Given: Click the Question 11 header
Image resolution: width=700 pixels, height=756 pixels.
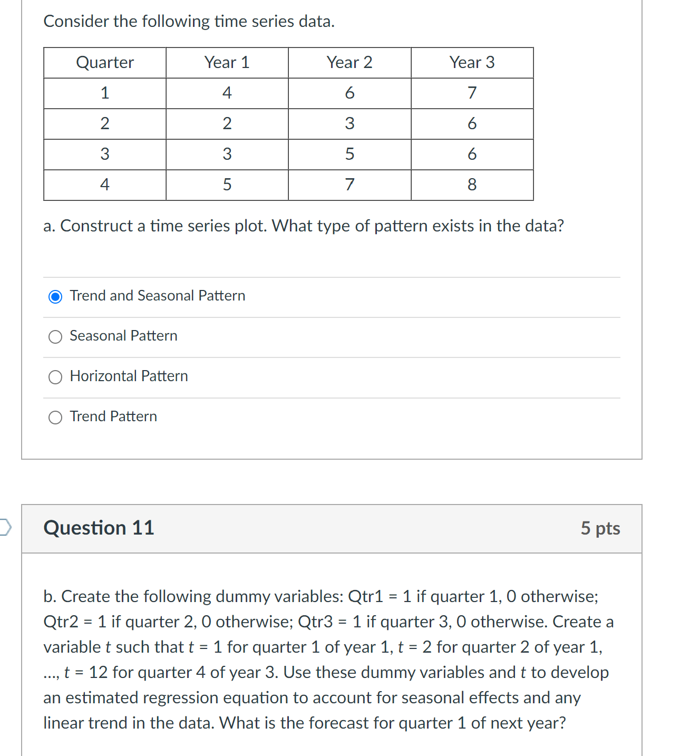Looking at the screenshot, I should click(99, 528).
